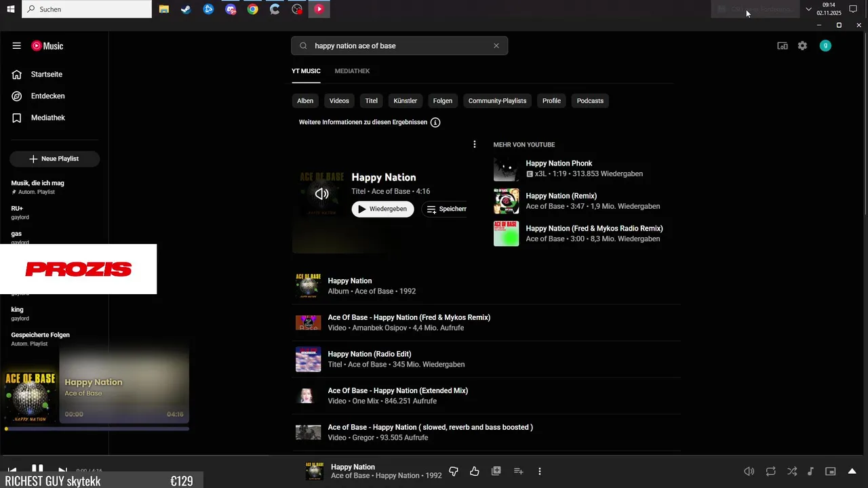Filter results by Folgen
This screenshot has width=868, height=488.
pyautogui.click(x=443, y=101)
